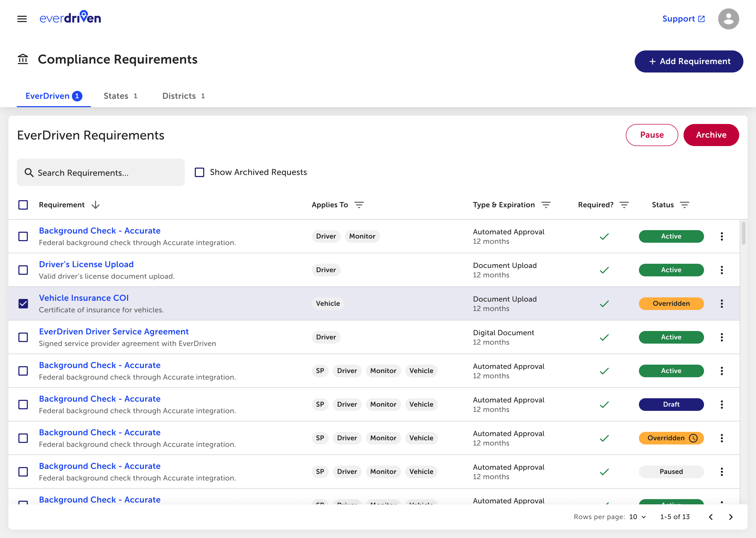Open the Required? column filter
Viewport: 756px width, 538px height.
[x=624, y=205]
